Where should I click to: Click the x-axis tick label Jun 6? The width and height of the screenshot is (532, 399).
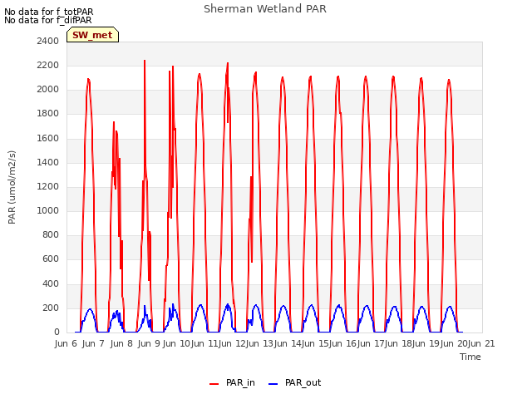click(66, 343)
